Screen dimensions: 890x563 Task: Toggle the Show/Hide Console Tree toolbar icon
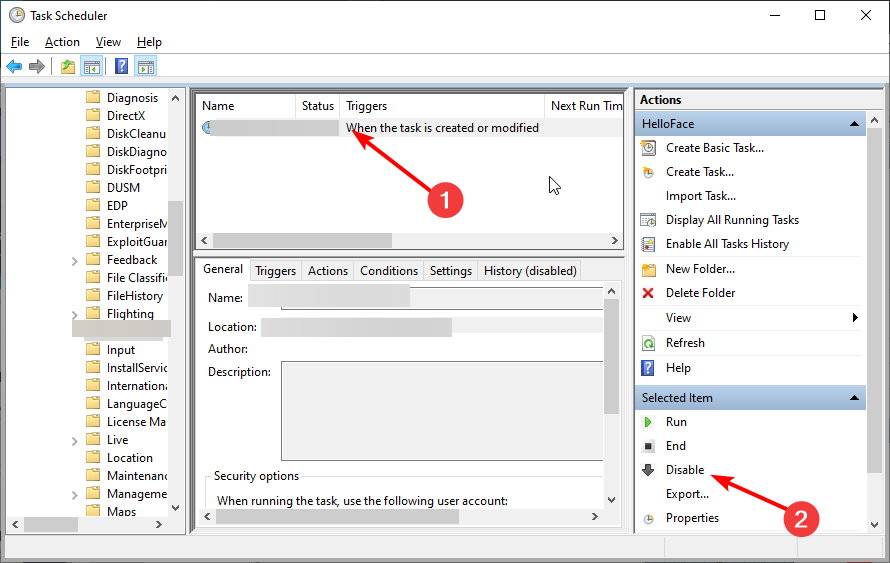point(91,67)
